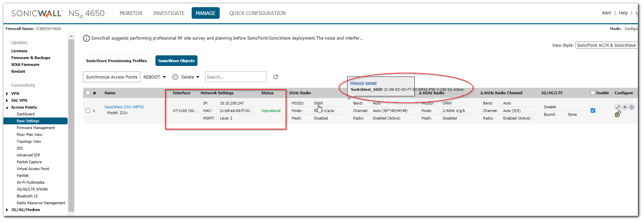Click the sidebar scrollbar up arrow

tap(71, 36)
